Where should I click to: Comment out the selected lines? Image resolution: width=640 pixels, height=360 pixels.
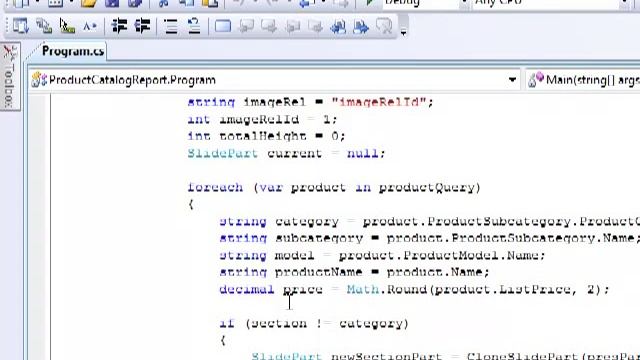pos(171,27)
